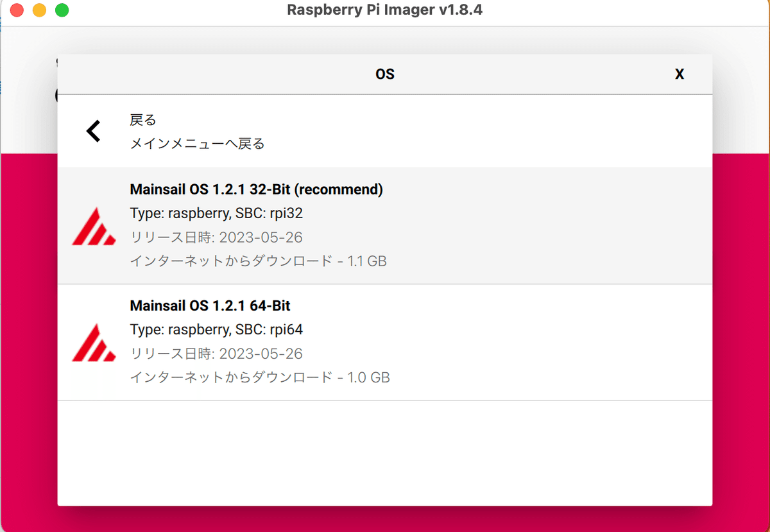This screenshot has height=532, width=770.
Task: Click Mainsail logo beside 32-Bit entry
Action: coord(94,226)
